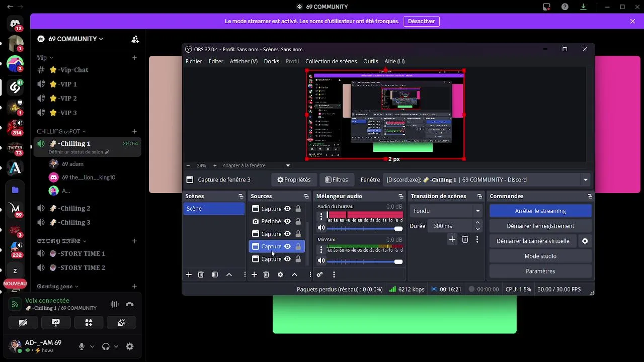Click Arrêter le streaming button
644x362 pixels.
coord(540,211)
